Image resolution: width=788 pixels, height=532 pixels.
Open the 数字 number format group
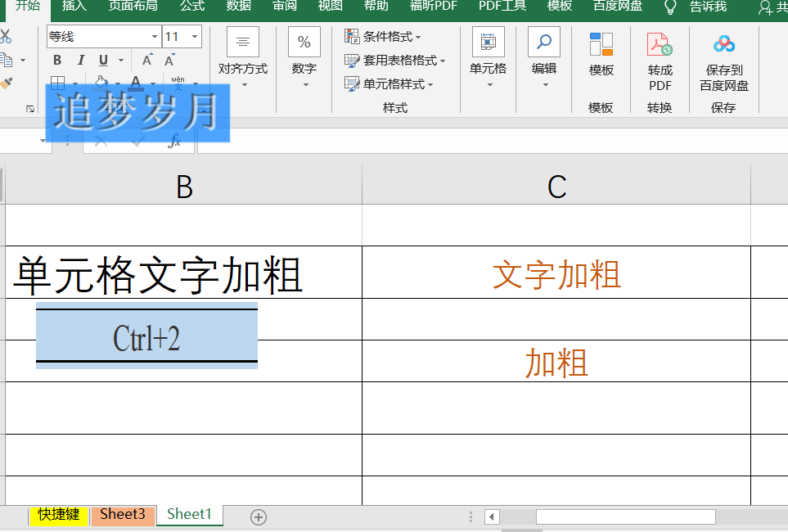tap(304, 58)
